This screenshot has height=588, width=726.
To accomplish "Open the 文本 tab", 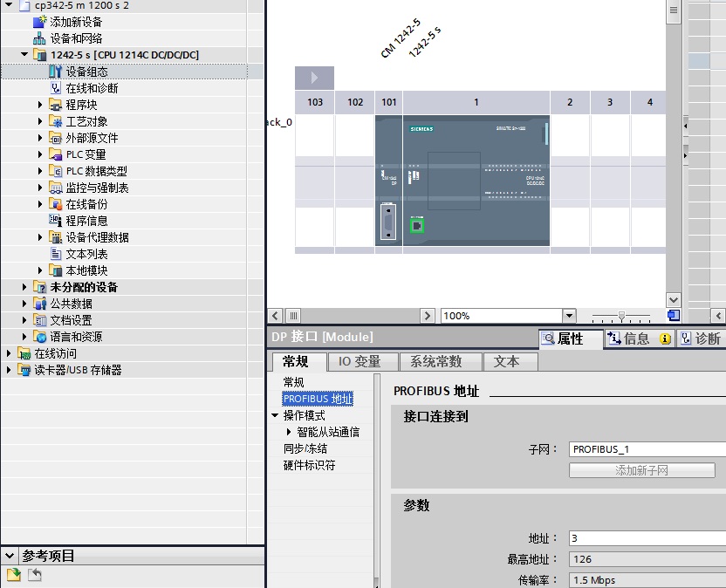I will click(510, 361).
